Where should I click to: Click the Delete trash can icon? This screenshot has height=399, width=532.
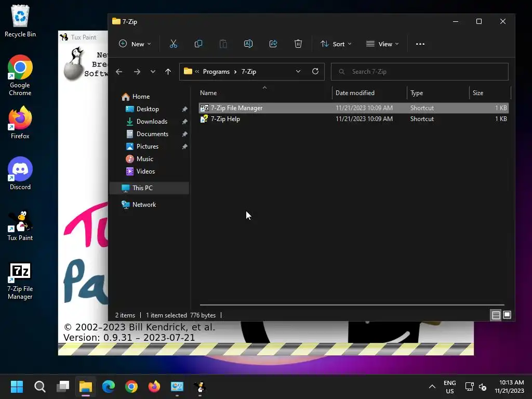pyautogui.click(x=298, y=44)
